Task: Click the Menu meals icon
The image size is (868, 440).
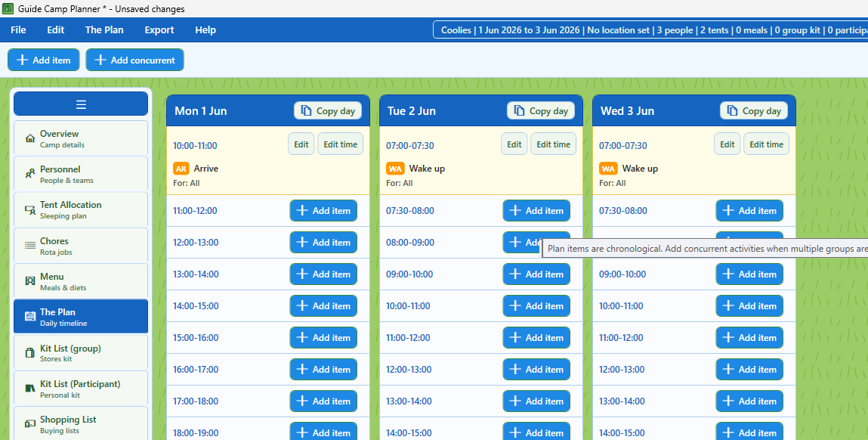Action: 30,281
